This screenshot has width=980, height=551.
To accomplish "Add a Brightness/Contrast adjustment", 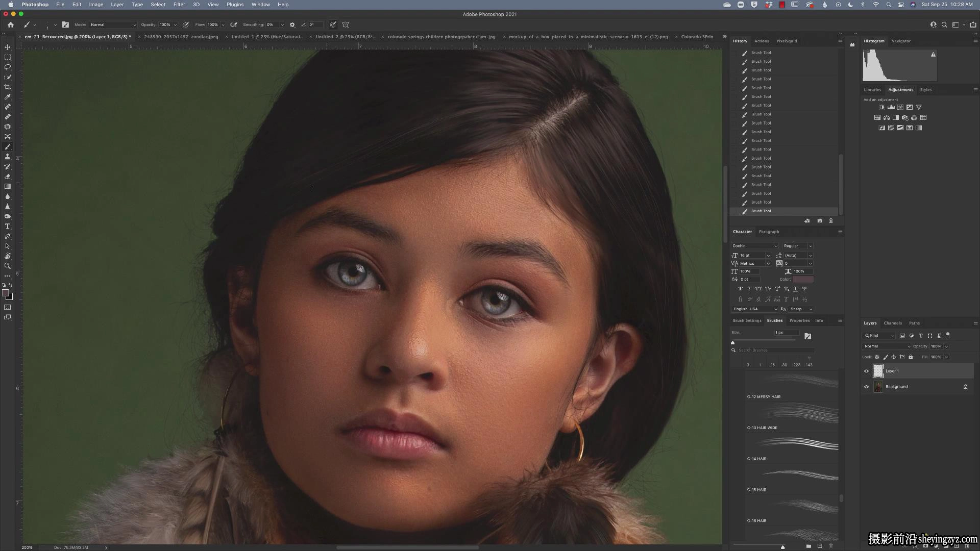I will click(x=881, y=107).
